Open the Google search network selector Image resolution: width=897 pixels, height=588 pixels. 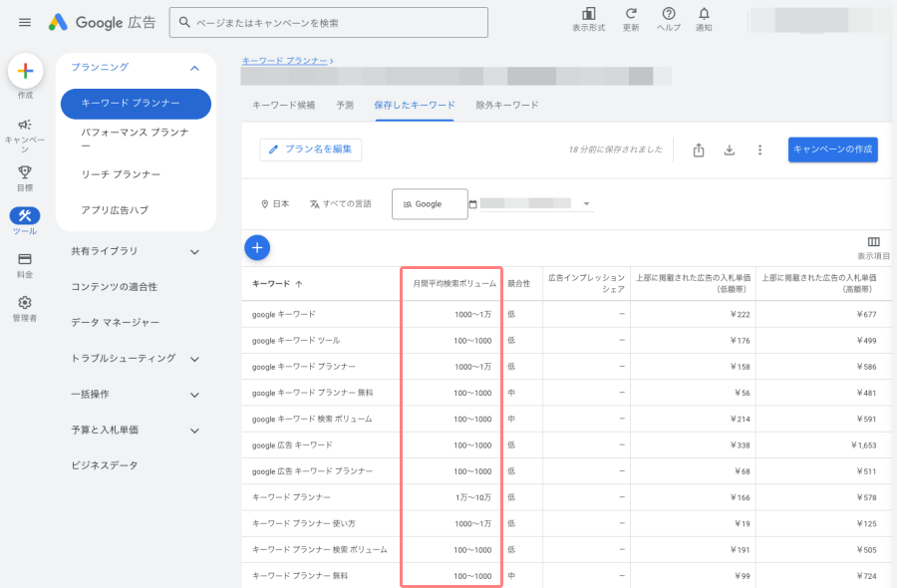point(430,204)
